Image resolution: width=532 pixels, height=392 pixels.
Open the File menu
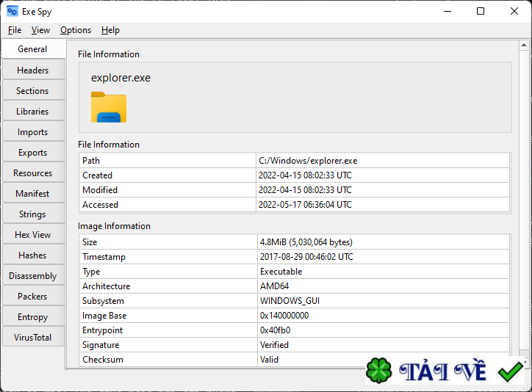(x=15, y=30)
